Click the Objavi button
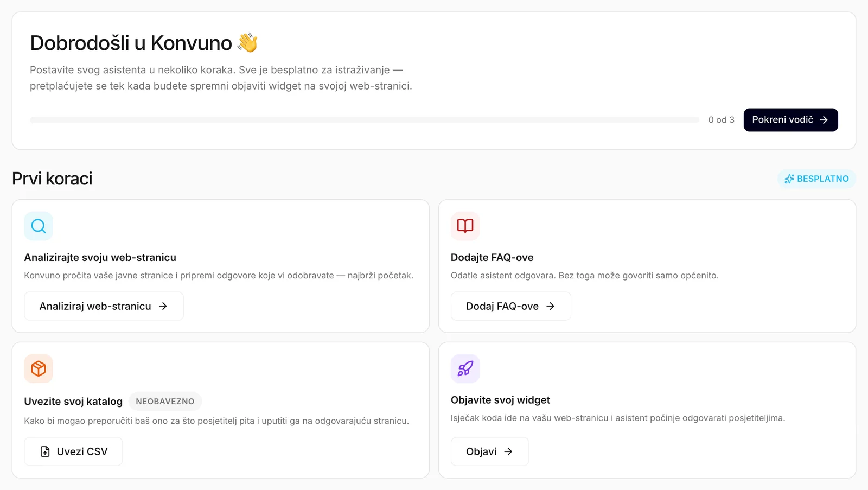 [x=489, y=451]
